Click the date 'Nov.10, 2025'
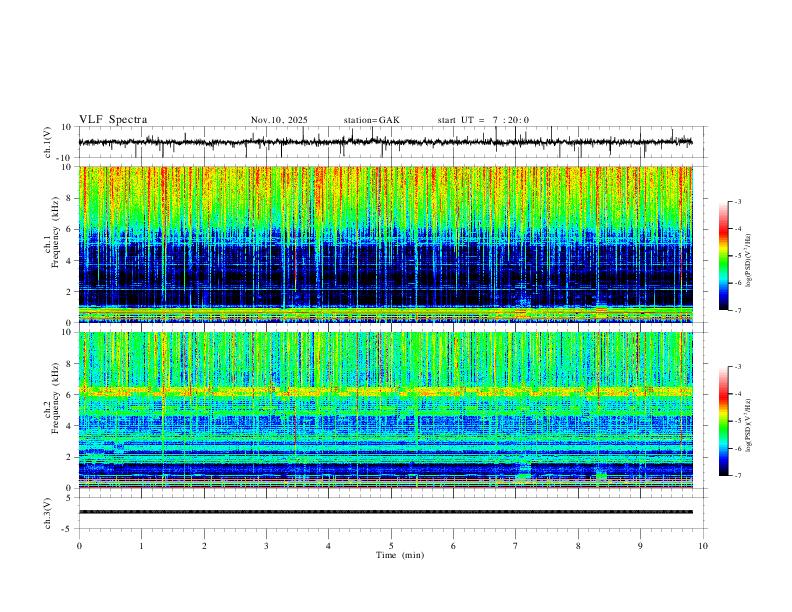 point(279,120)
